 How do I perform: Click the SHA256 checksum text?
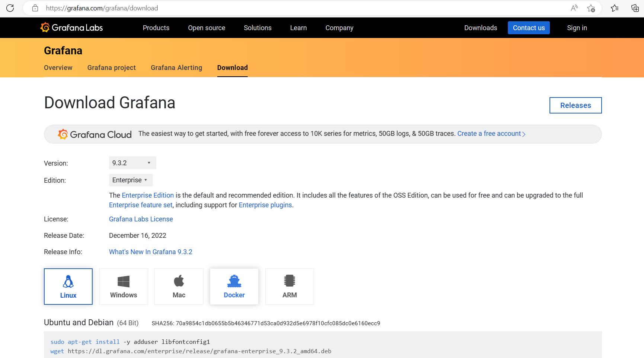click(x=266, y=323)
